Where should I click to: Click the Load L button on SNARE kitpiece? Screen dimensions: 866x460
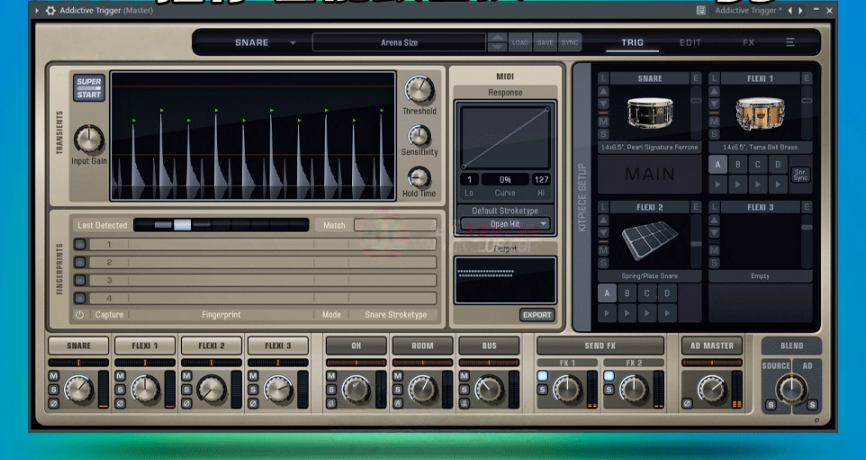tap(603, 78)
